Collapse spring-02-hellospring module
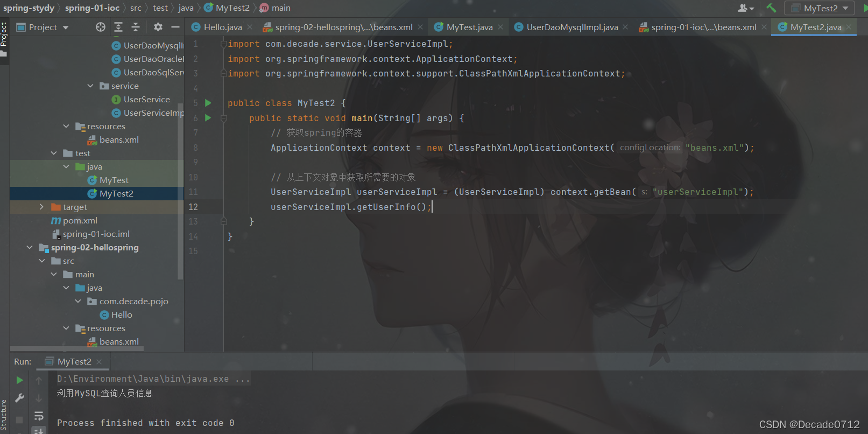868x434 pixels. (30, 248)
